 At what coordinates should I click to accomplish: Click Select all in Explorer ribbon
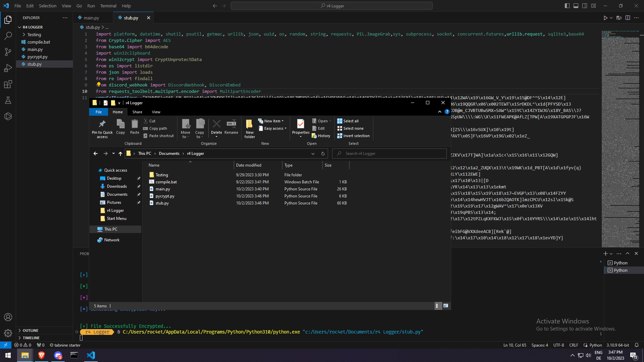tap(348, 121)
